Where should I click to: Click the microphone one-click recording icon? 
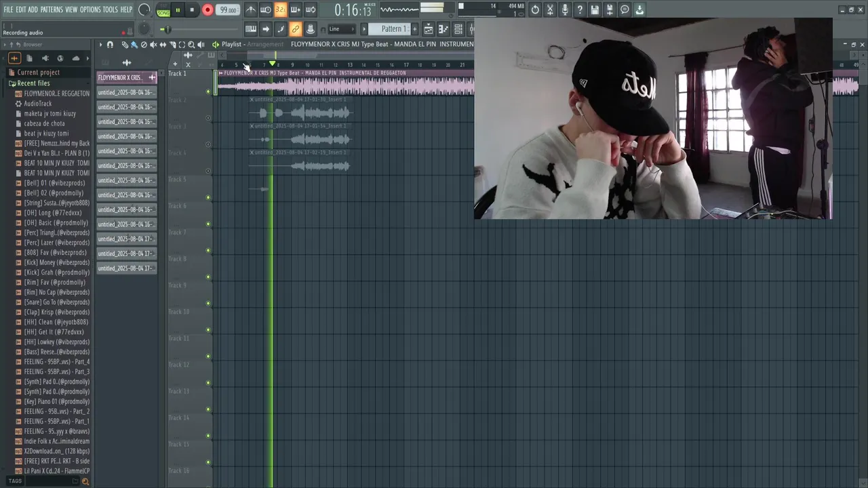565,9
